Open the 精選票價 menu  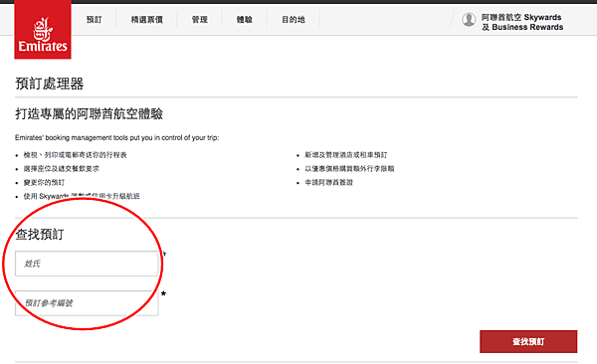point(147,20)
